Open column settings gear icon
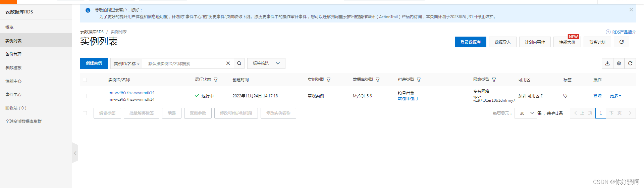644x188 pixels. [619, 63]
